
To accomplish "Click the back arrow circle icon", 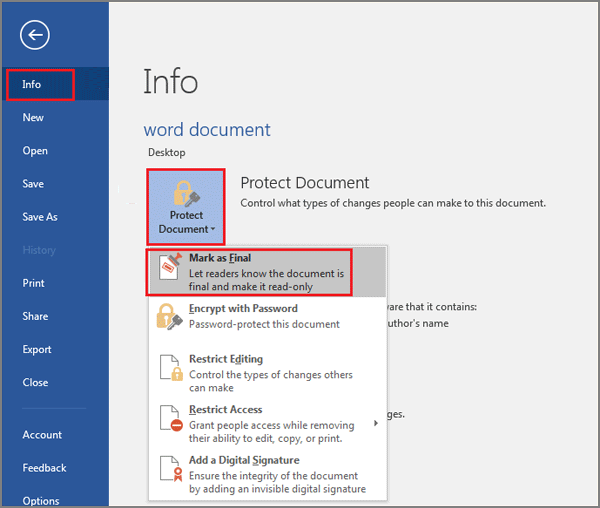I will (x=36, y=36).
